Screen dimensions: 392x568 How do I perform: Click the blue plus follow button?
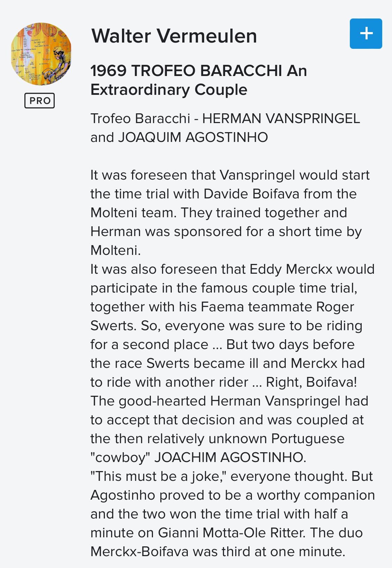pos(366,33)
